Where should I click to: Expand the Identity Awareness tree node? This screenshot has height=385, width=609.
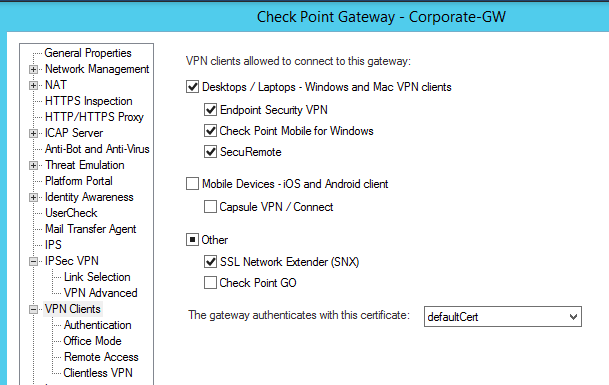click(33, 198)
